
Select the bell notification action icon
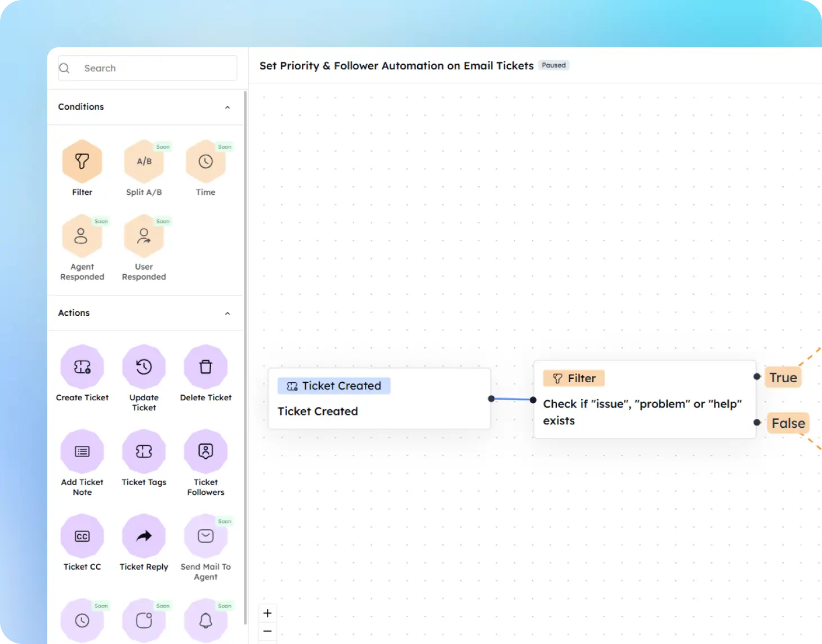(205, 620)
